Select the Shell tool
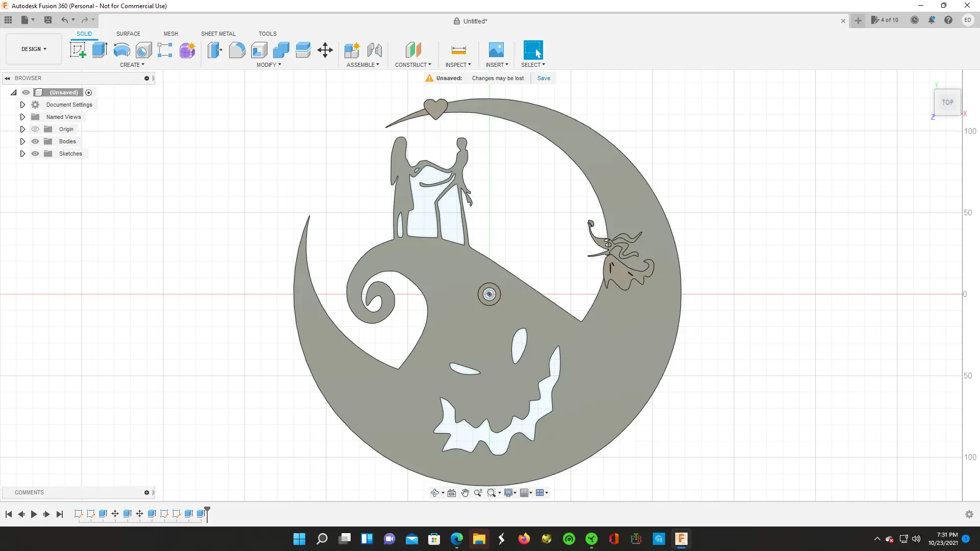Viewport: 980px width, 551px height. (x=259, y=50)
